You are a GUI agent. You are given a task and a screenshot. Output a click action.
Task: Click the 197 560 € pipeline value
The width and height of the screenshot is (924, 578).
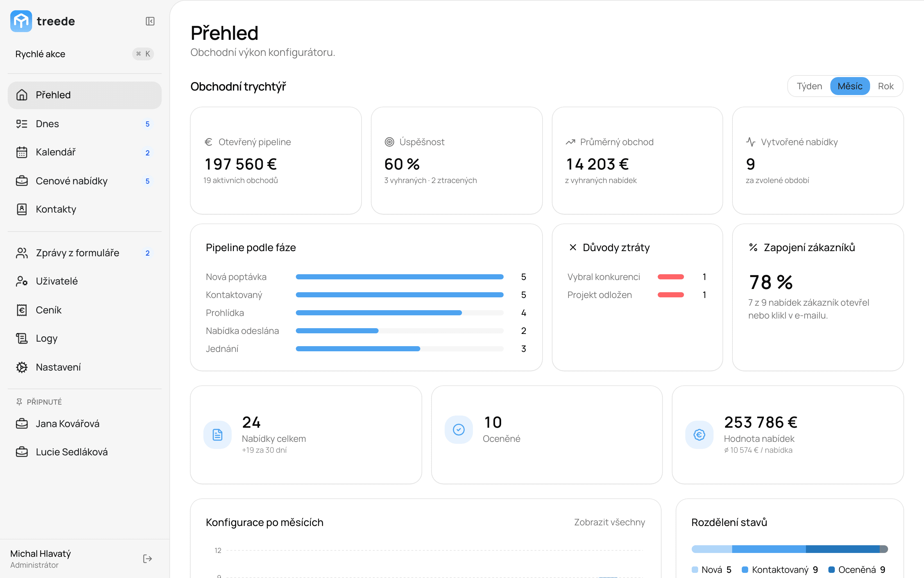[241, 164]
